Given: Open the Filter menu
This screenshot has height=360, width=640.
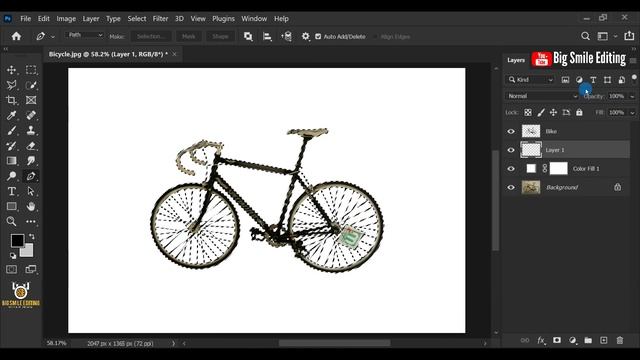Looking at the screenshot, I should pos(160,18).
